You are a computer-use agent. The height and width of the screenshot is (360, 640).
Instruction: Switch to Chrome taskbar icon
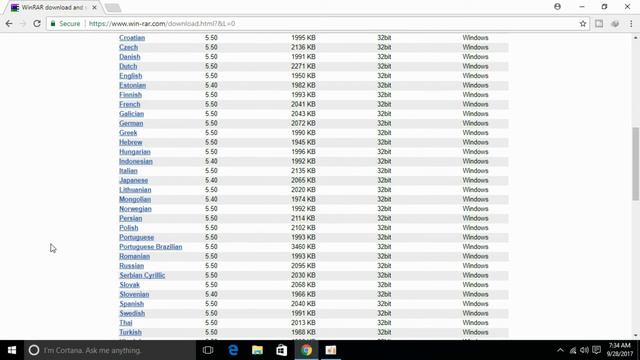[307, 350]
